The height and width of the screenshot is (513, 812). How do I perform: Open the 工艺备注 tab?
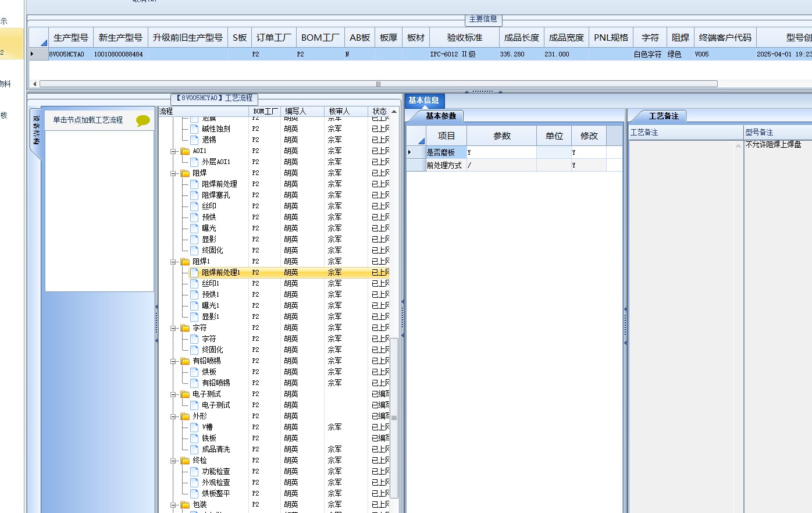664,116
